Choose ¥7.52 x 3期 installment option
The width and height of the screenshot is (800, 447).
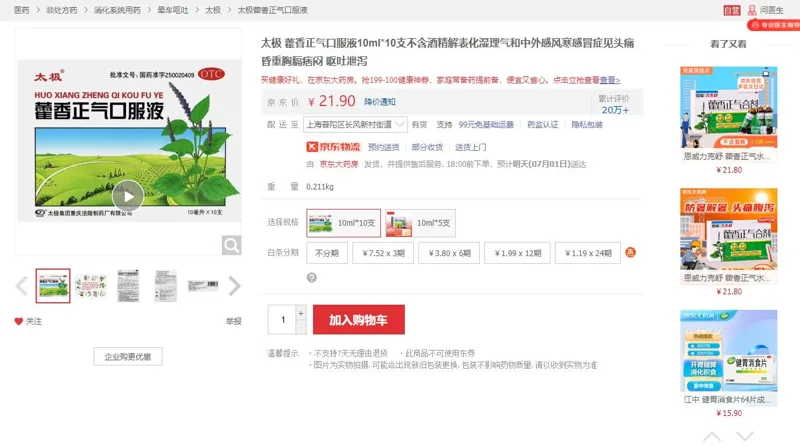(x=383, y=253)
